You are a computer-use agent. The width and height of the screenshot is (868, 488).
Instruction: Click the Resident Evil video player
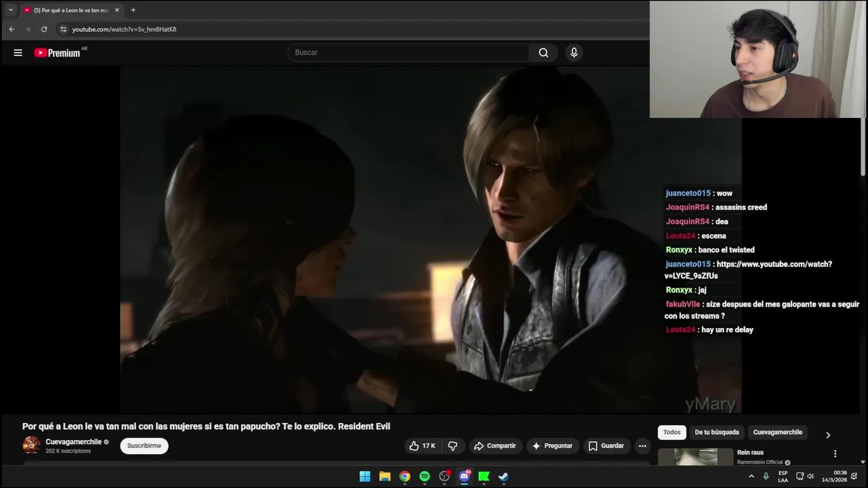(431, 239)
